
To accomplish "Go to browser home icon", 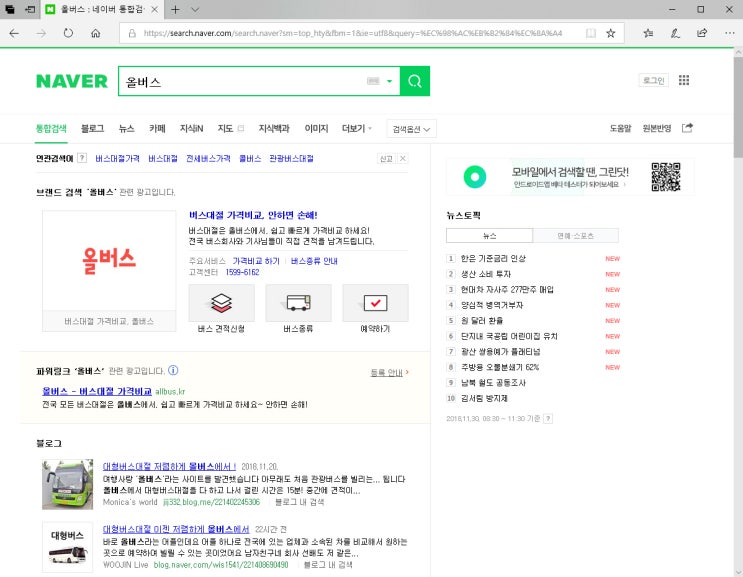I will point(96,33).
